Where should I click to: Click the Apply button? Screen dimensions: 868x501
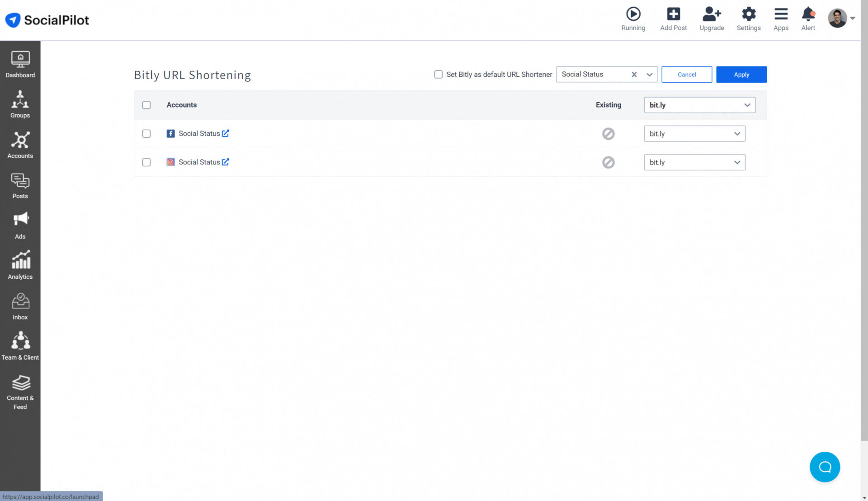[x=741, y=75]
